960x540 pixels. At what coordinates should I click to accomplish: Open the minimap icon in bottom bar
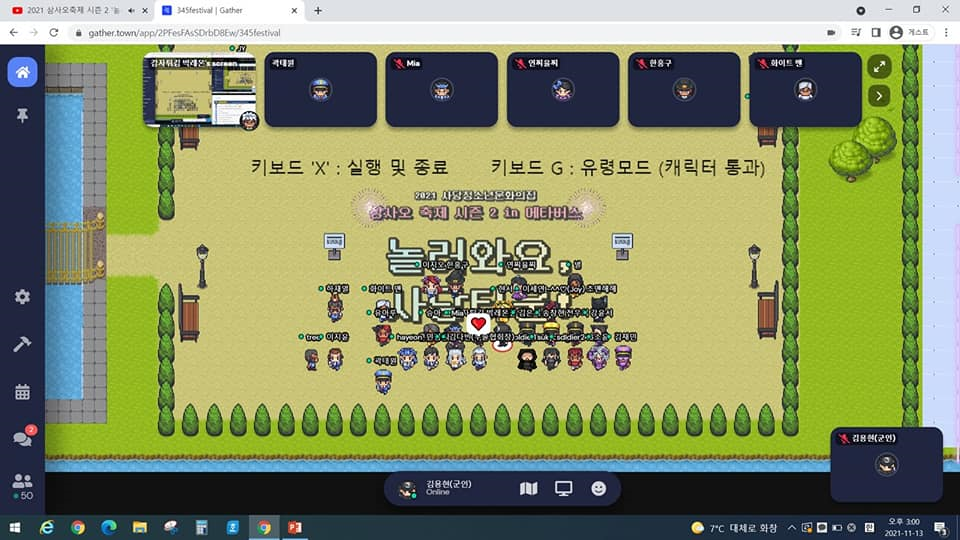(x=528, y=488)
